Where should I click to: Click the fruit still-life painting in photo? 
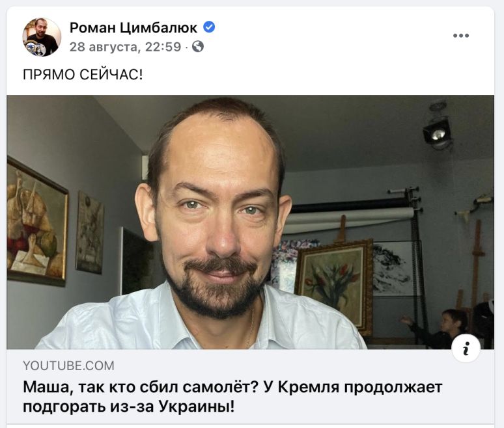click(37, 221)
